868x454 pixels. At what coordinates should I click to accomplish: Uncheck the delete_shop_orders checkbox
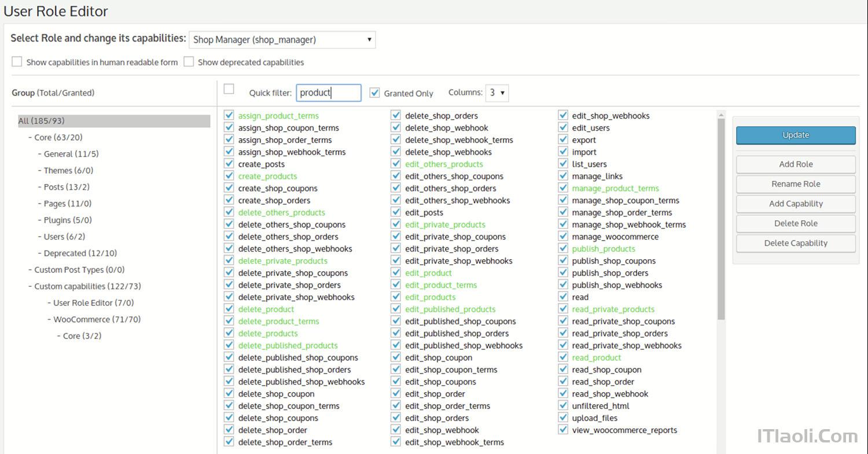pos(396,116)
